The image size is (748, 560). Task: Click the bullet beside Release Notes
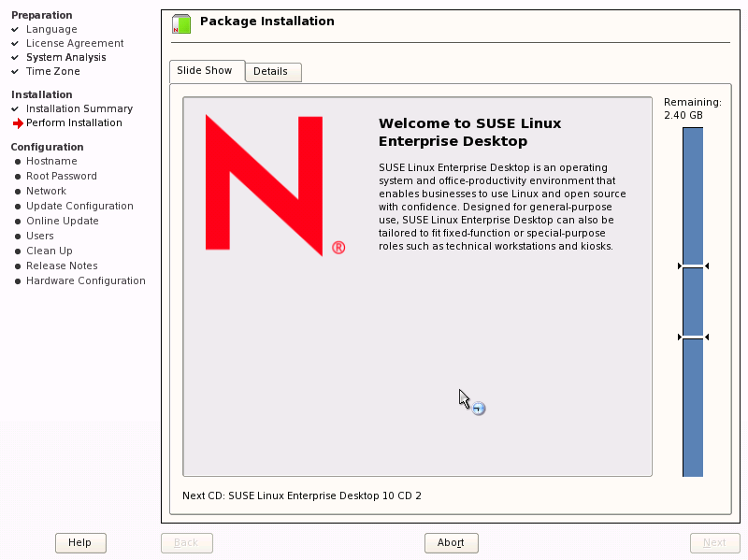pyautogui.click(x=18, y=266)
